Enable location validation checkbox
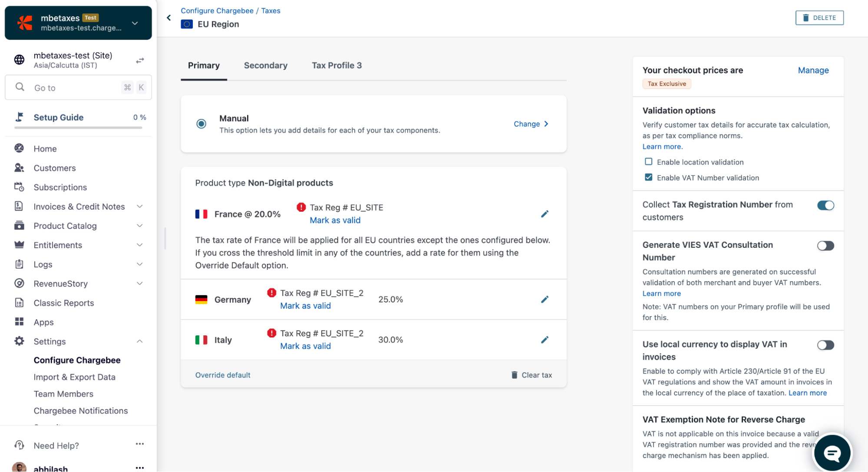 pos(648,162)
